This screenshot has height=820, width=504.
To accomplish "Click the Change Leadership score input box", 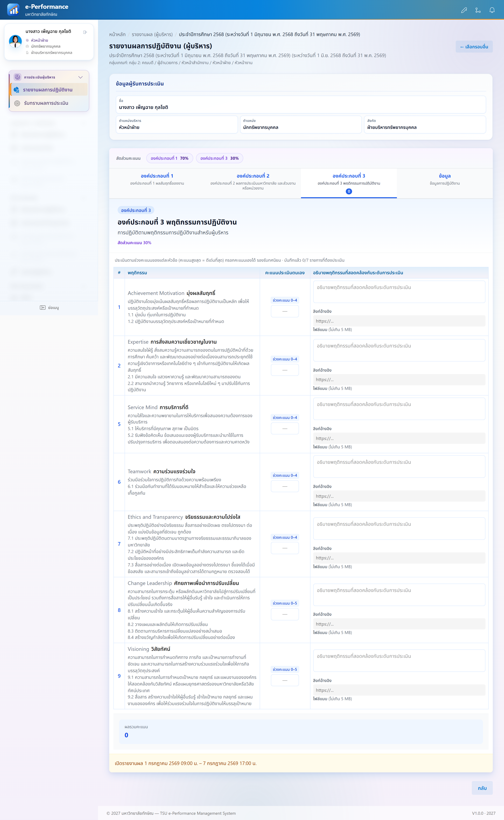I will pos(285,614).
